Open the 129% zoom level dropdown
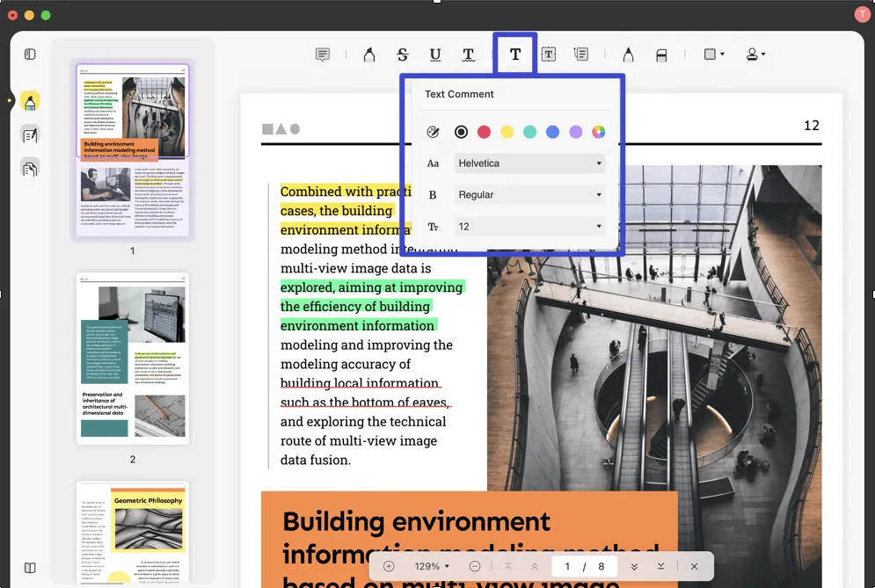Viewport: 875px width, 588px height. pos(432,567)
